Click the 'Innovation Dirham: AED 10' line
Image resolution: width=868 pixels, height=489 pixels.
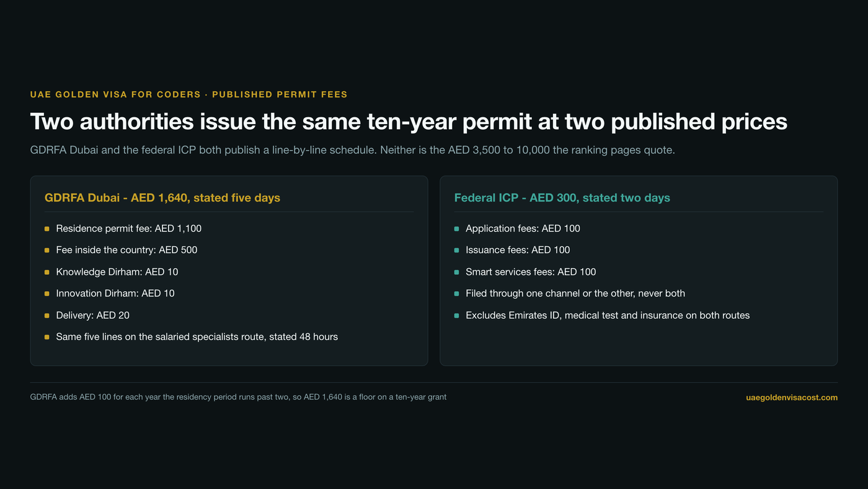(115, 294)
